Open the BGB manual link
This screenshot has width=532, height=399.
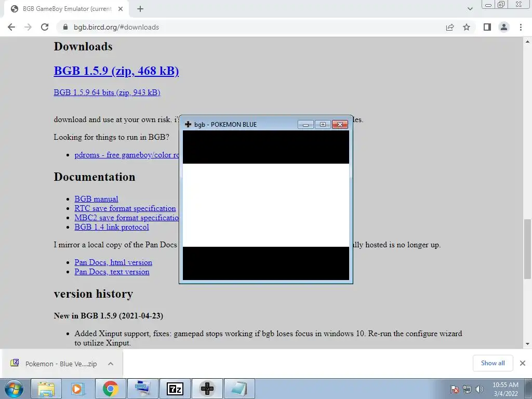96,199
